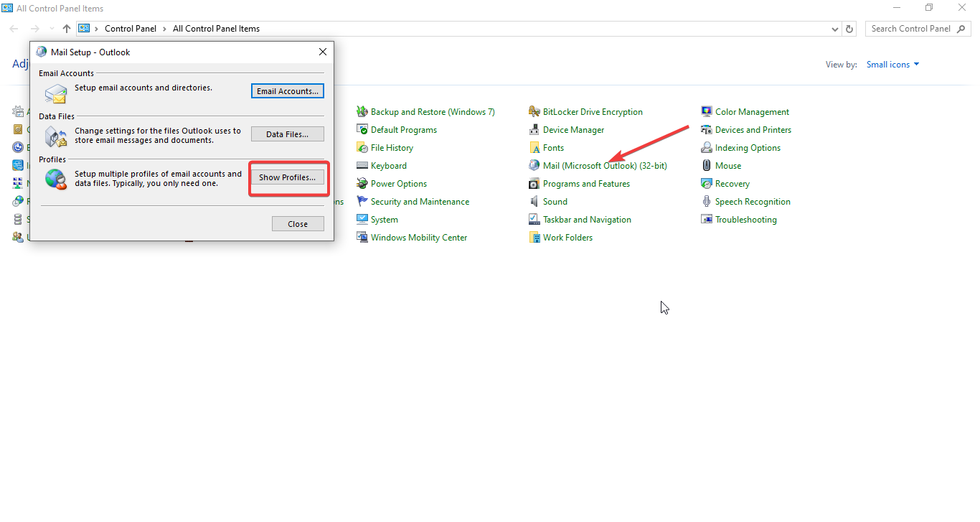Click the Email Accounts button

click(287, 90)
